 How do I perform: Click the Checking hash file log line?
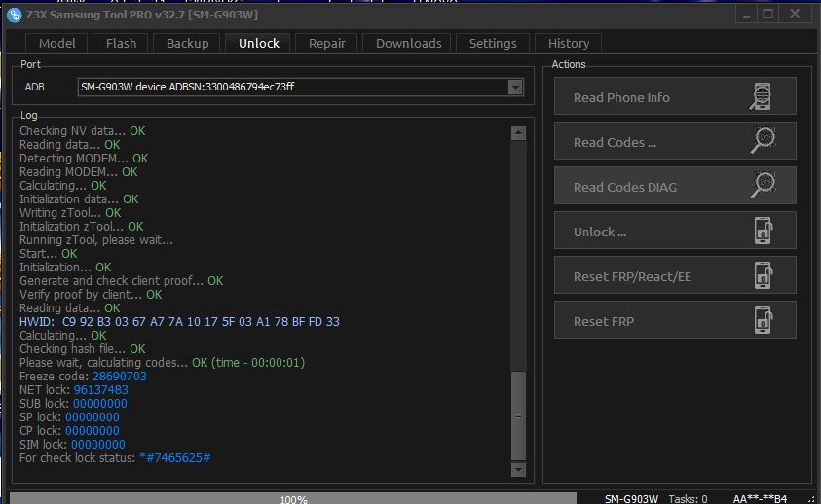click(x=82, y=349)
